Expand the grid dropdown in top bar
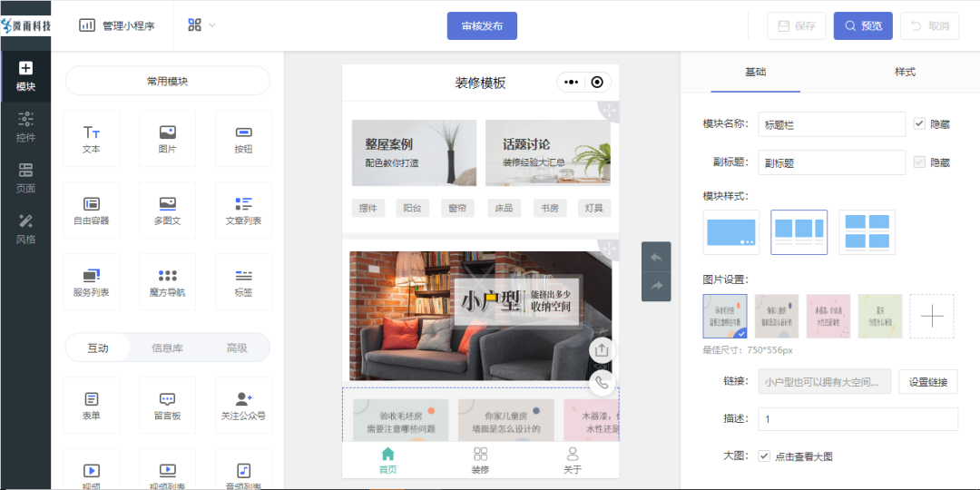 [x=201, y=25]
